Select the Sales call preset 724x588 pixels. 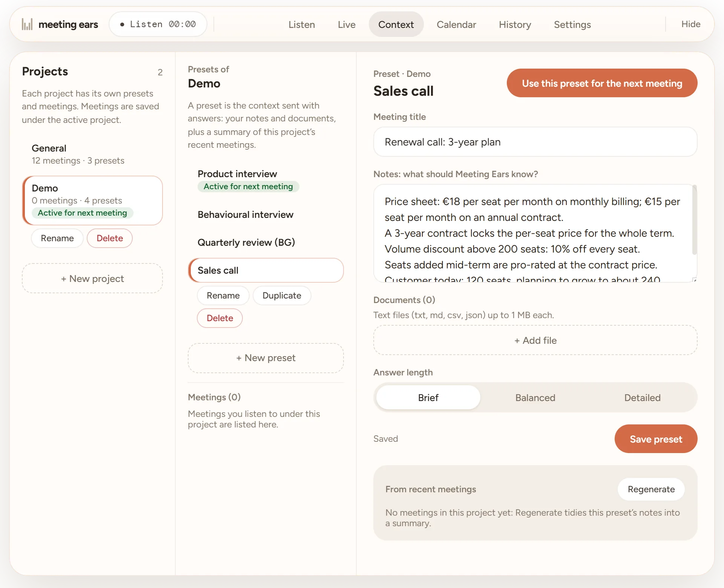point(266,270)
